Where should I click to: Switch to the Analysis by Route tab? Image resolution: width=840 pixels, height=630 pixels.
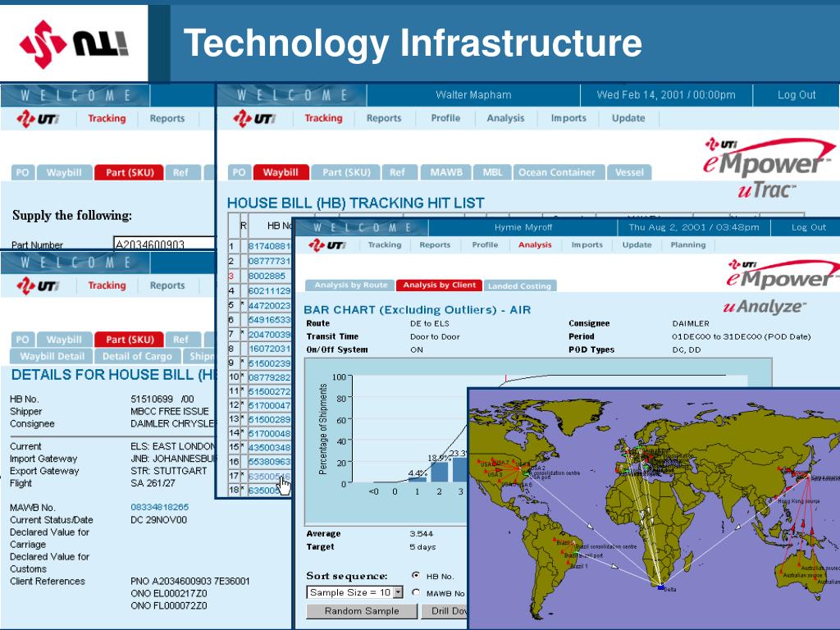pos(350,285)
